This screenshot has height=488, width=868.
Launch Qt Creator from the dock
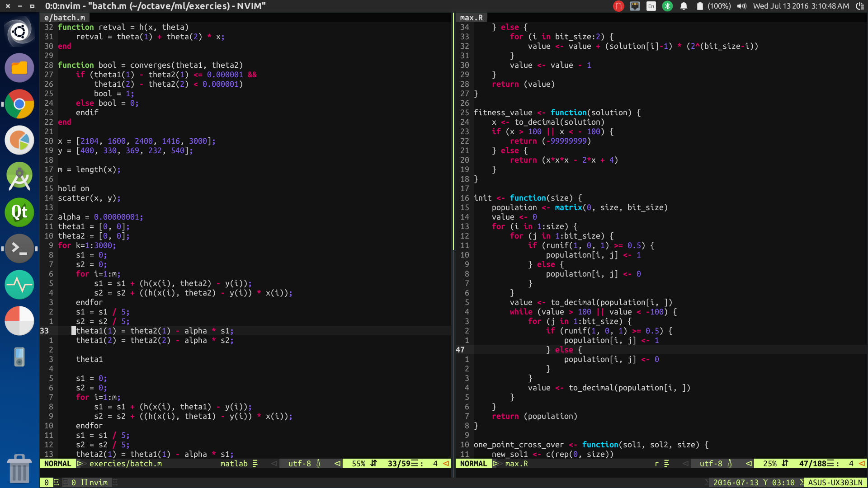(19, 212)
